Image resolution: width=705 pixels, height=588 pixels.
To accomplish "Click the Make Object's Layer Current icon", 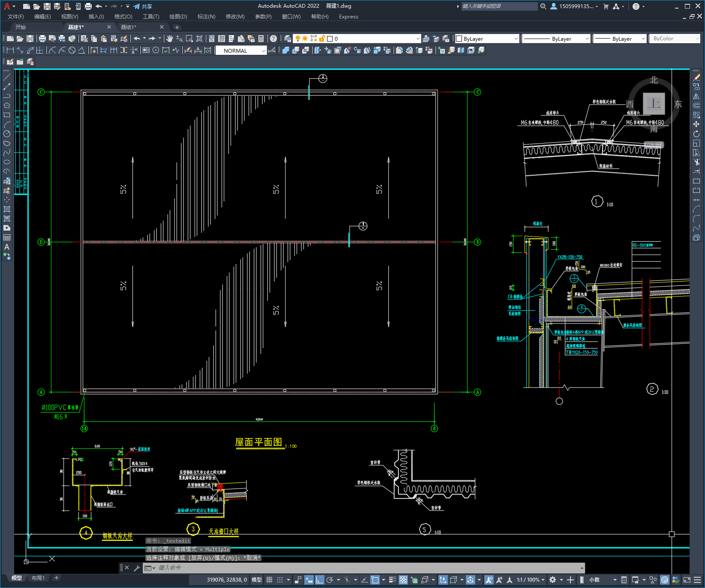I will tap(426, 39).
